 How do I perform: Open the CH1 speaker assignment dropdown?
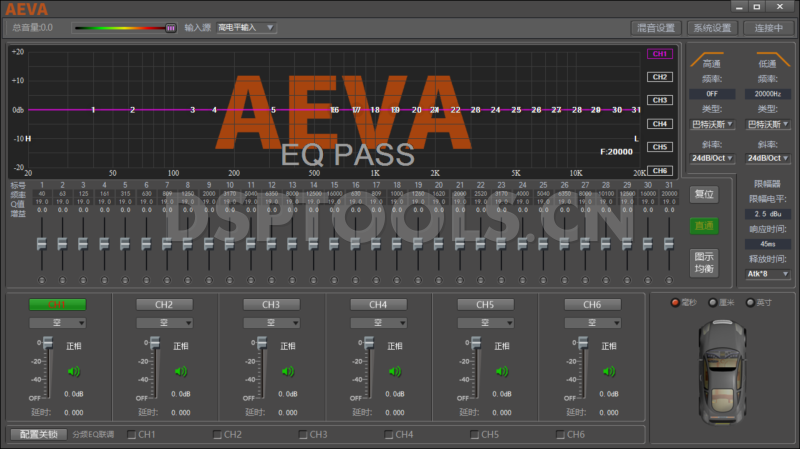tap(58, 323)
